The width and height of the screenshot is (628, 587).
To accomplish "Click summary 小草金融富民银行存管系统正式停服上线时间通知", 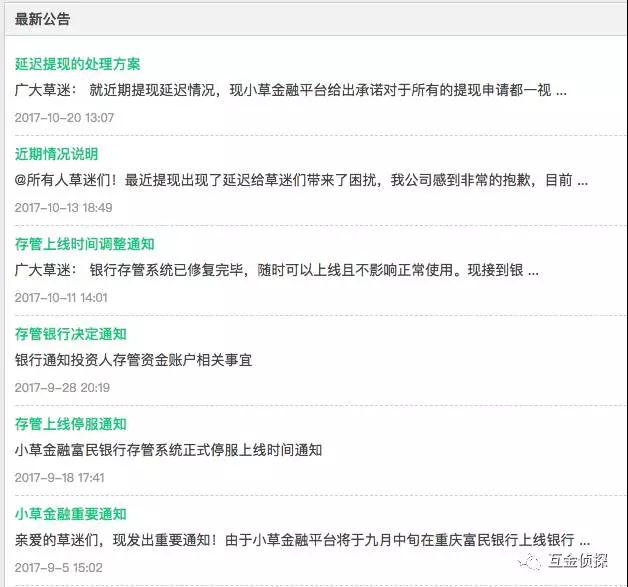I will click(168, 450).
